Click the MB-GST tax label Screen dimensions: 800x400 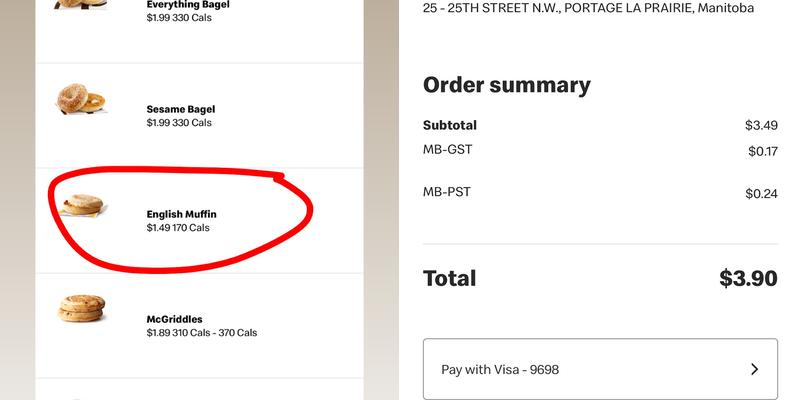click(447, 150)
